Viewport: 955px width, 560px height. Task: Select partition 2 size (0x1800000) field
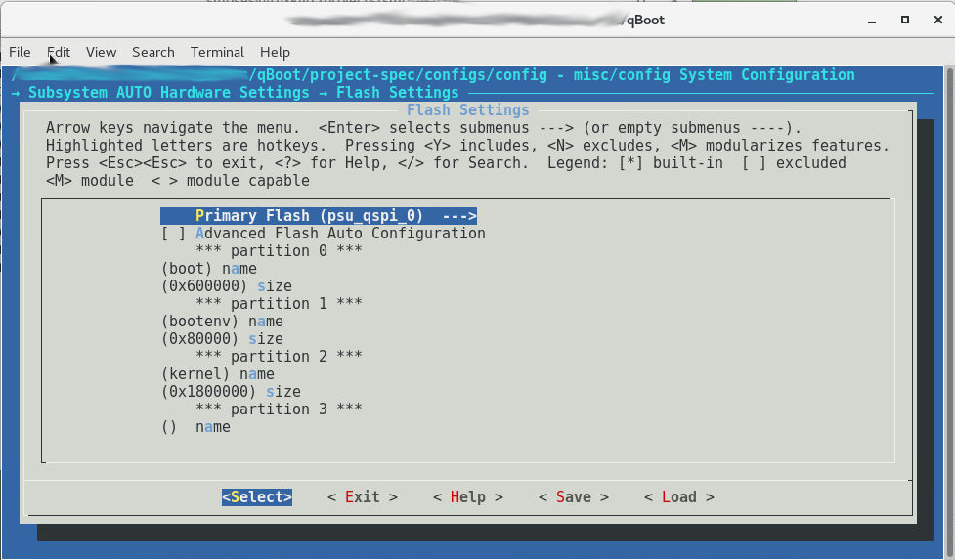[x=231, y=392]
